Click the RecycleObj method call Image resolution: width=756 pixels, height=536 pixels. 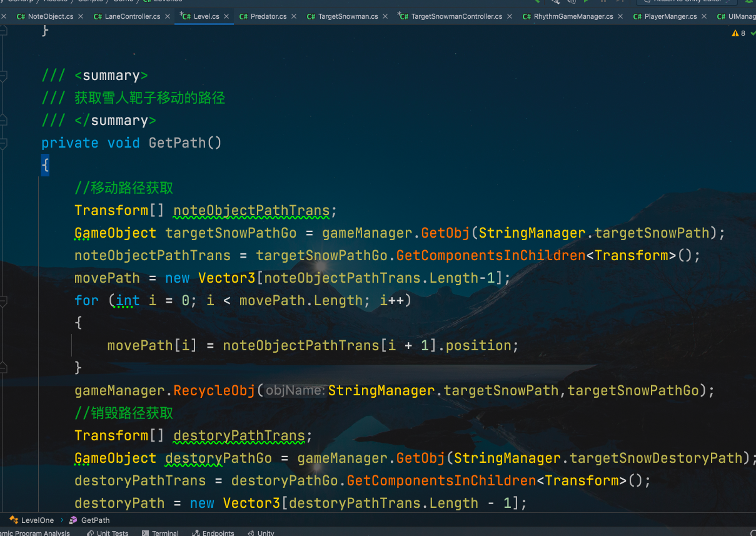point(214,391)
